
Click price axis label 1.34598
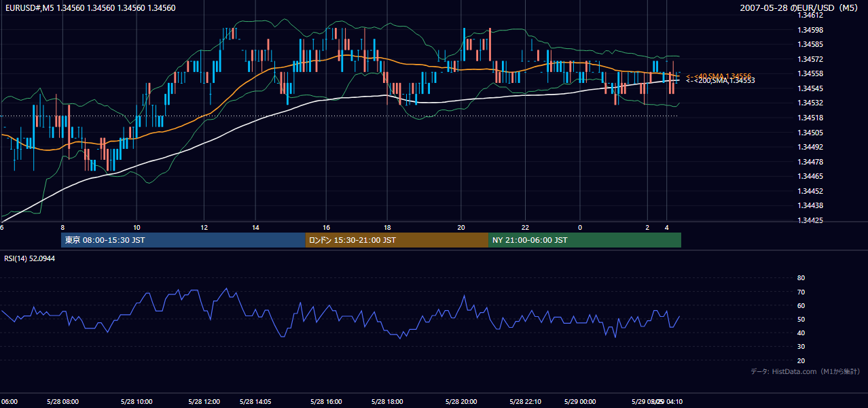pyautogui.click(x=812, y=30)
